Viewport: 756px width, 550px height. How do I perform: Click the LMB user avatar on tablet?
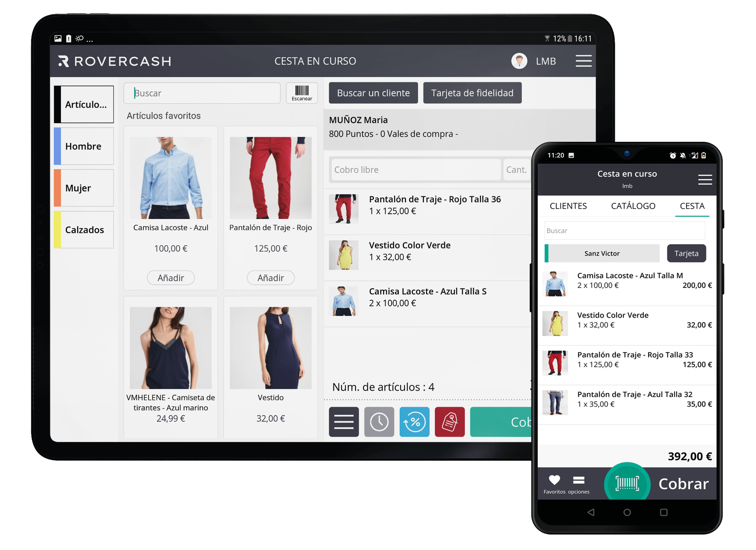(x=519, y=61)
